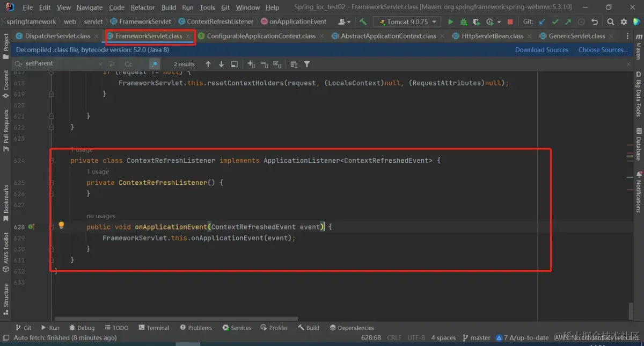Open the search history magnifier dropdown in find bar
The image size is (644, 346).
(19, 63)
